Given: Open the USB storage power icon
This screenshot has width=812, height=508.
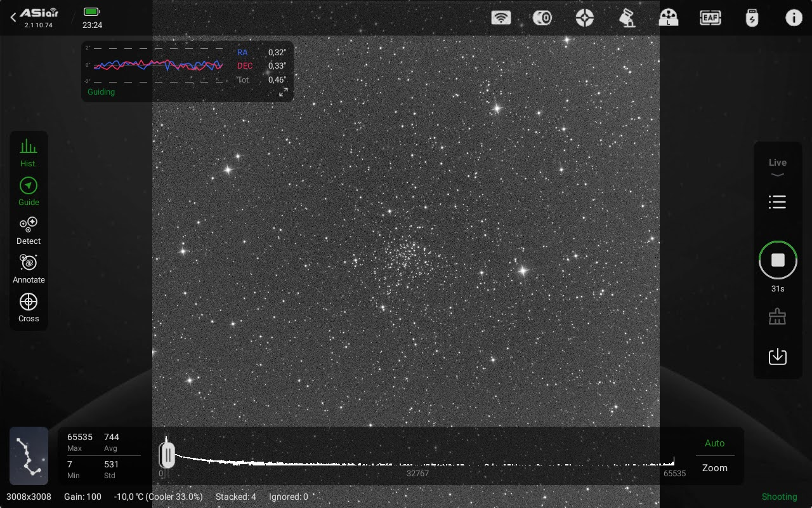Looking at the screenshot, I should (752, 18).
